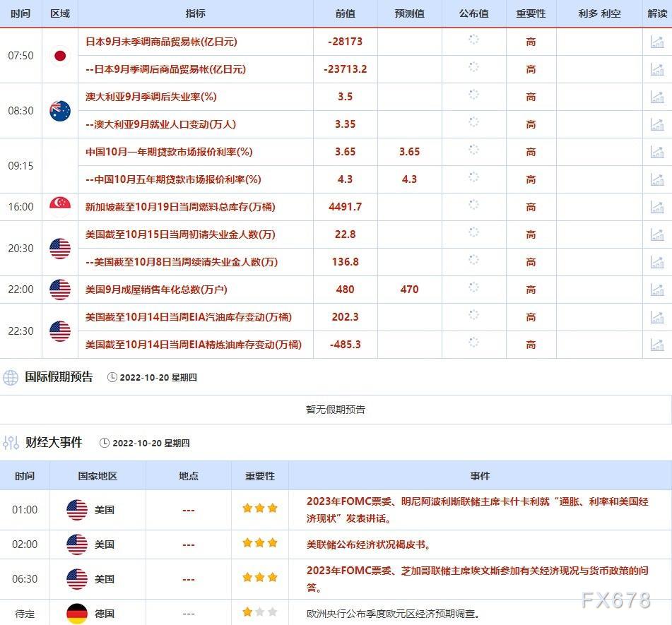The image size is (672, 625).
Task: Open chart icon for 美国续请失业金人数 row
Action: 657,262
